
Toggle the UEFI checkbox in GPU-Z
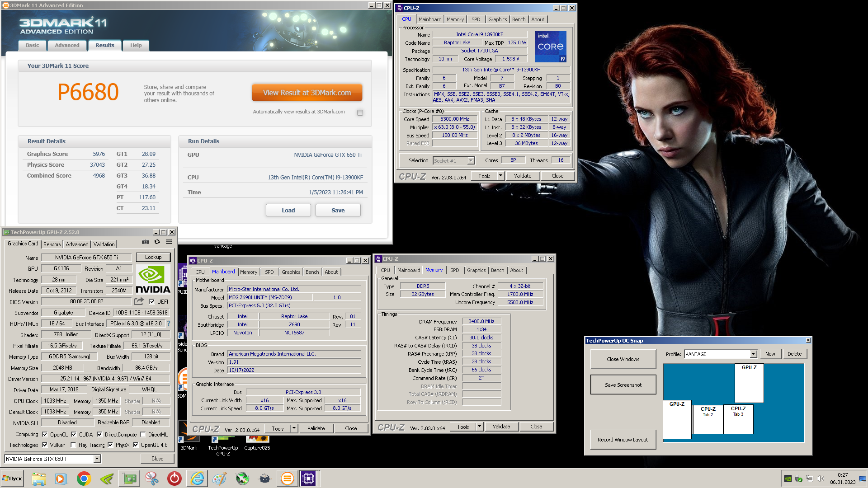152,301
